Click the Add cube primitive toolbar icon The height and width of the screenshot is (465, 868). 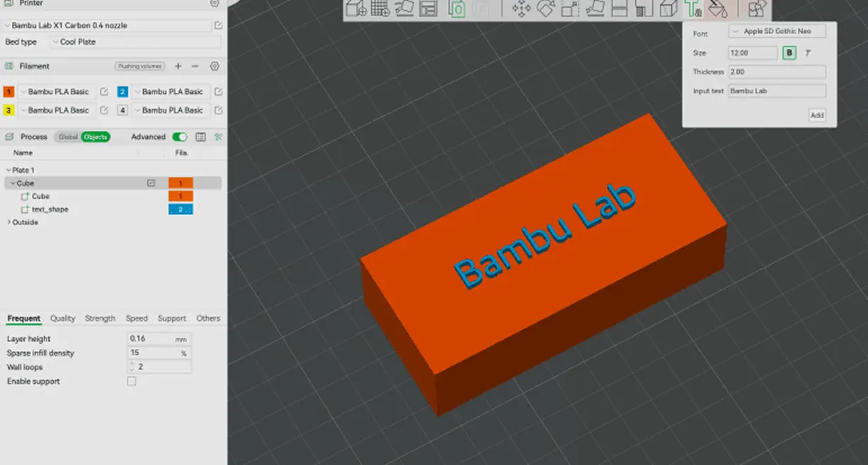(x=356, y=8)
